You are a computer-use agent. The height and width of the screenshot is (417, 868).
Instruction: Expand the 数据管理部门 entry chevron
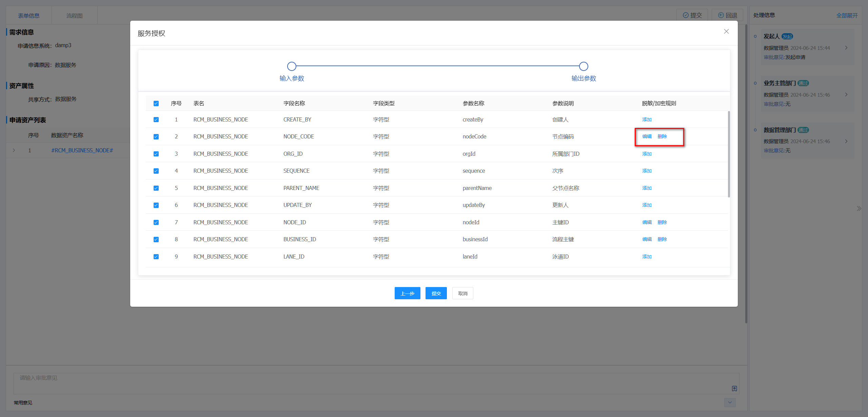pyautogui.click(x=846, y=141)
